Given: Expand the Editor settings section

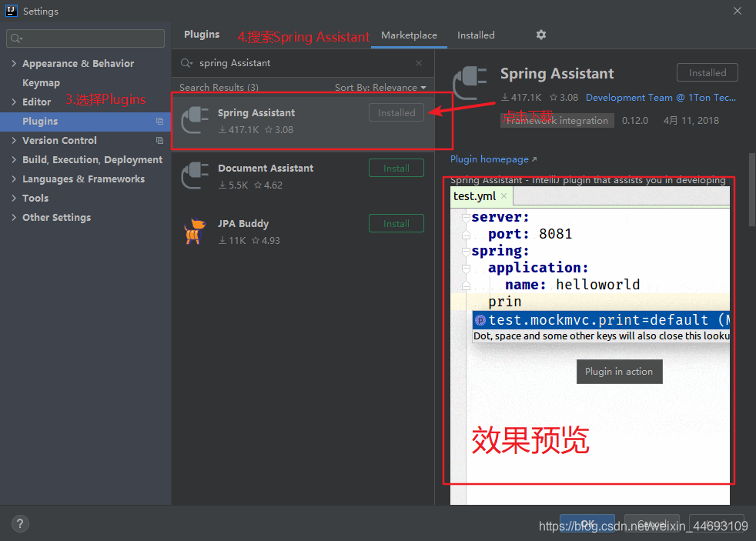Looking at the screenshot, I should click(x=14, y=102).
